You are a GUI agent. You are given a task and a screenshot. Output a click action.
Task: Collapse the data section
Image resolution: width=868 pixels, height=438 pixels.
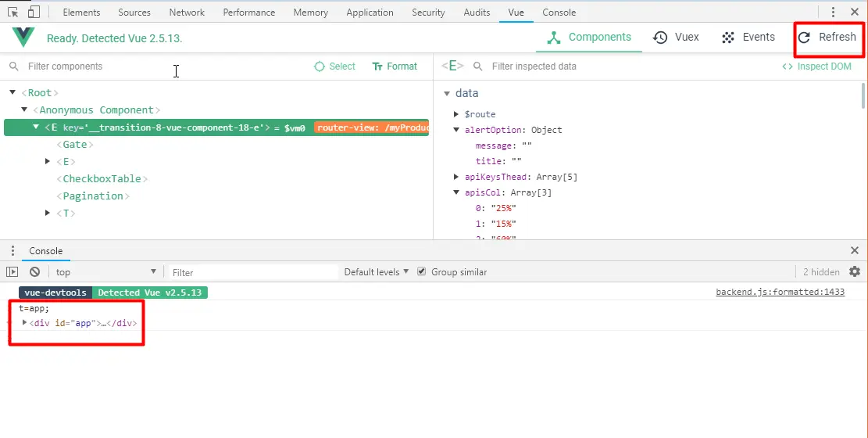coord(448,94)
